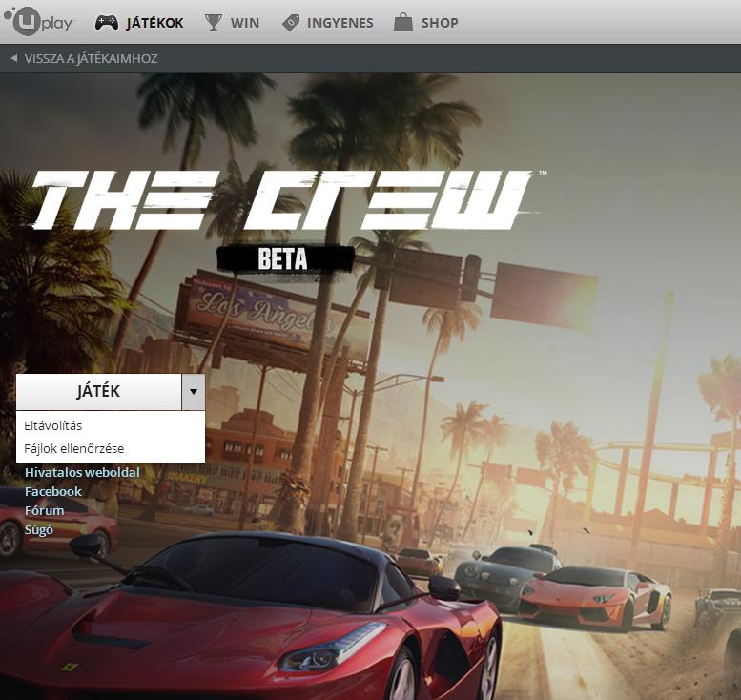
Task: Open the INGYENES tab
Action: [x=340, y=23]
